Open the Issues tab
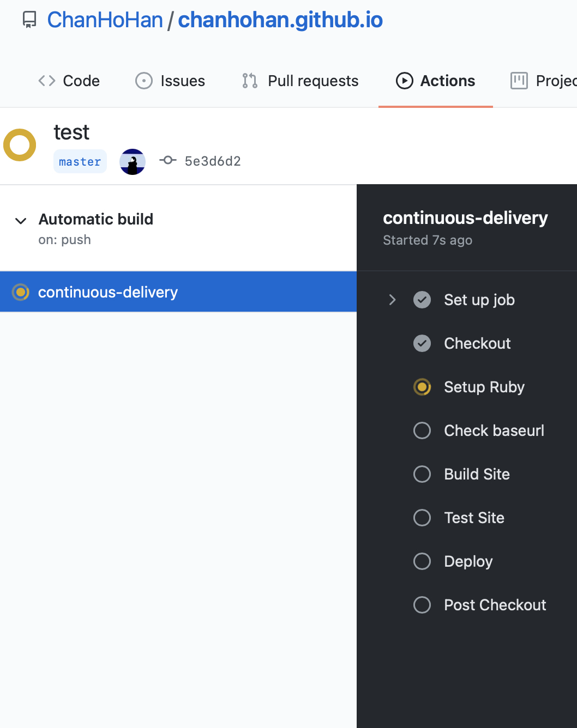The image size is (577, 728). (182, 80)
